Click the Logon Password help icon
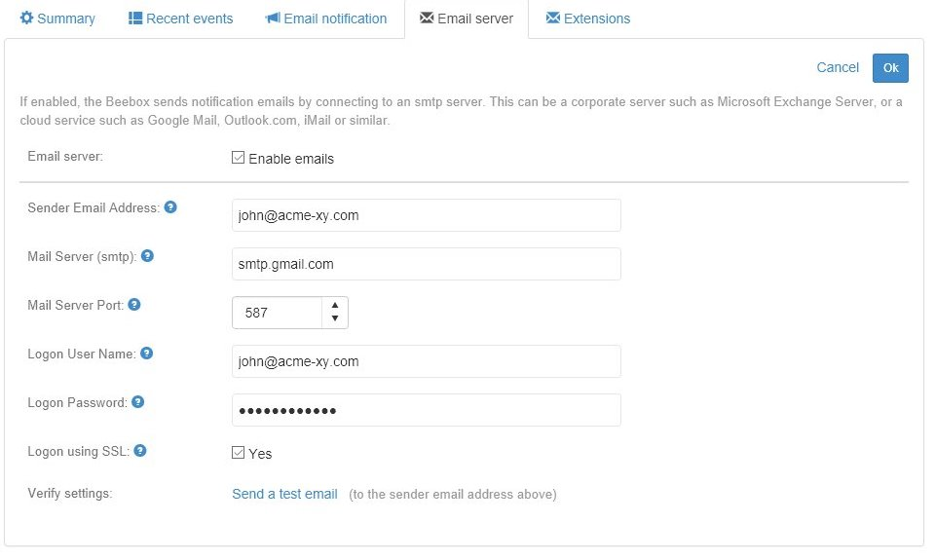Viewport: 935px width, 560px height. pos(138,402)
